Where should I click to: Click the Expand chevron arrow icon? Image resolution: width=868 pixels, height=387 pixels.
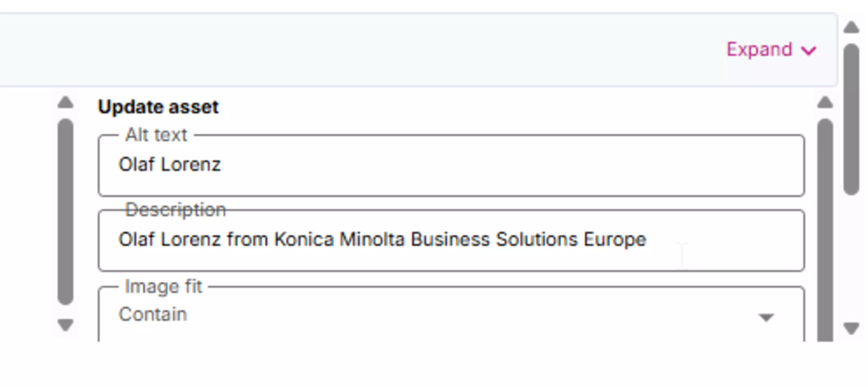coord(809,51)
